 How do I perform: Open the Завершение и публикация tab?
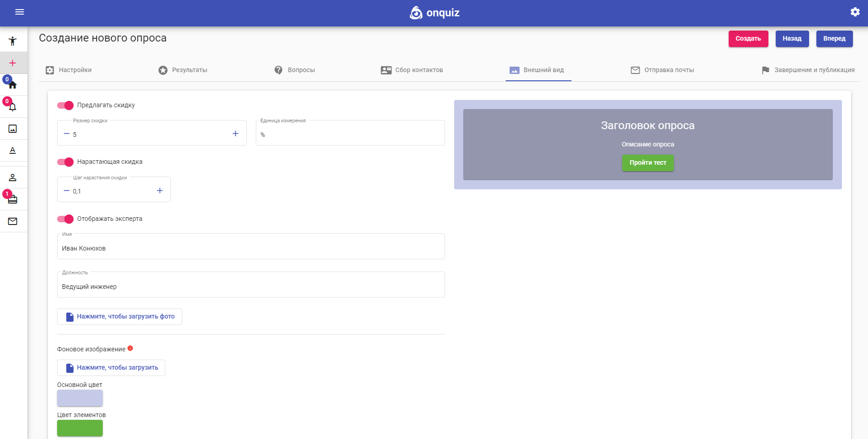point(808,70)
